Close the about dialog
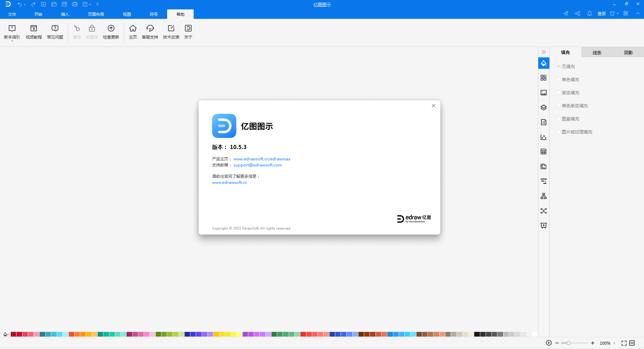 click(x=434, y=106)
